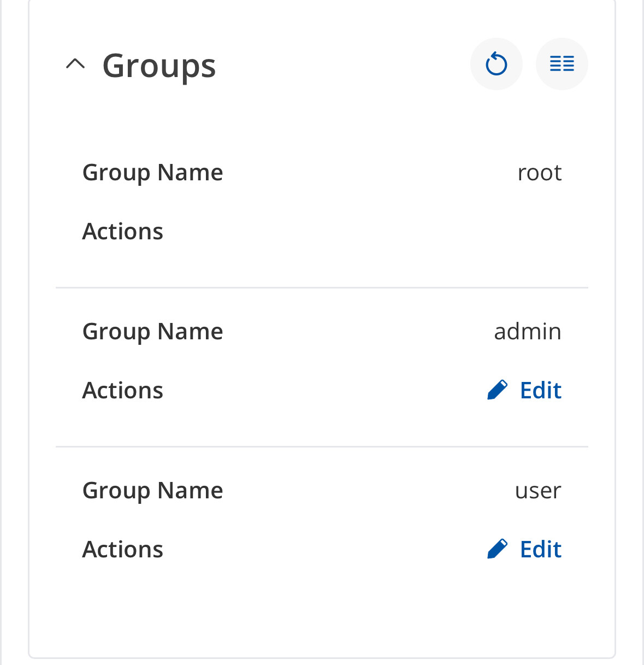This screenshot has height=665, width=644.
Task: Click the Groups panel heading
Action: coord(159,66)
